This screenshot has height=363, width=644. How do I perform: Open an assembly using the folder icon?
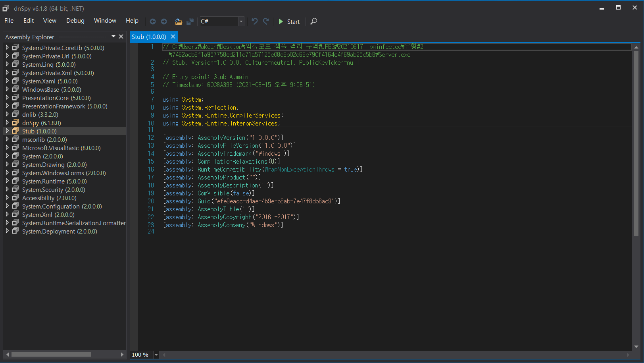coord(179,21)
